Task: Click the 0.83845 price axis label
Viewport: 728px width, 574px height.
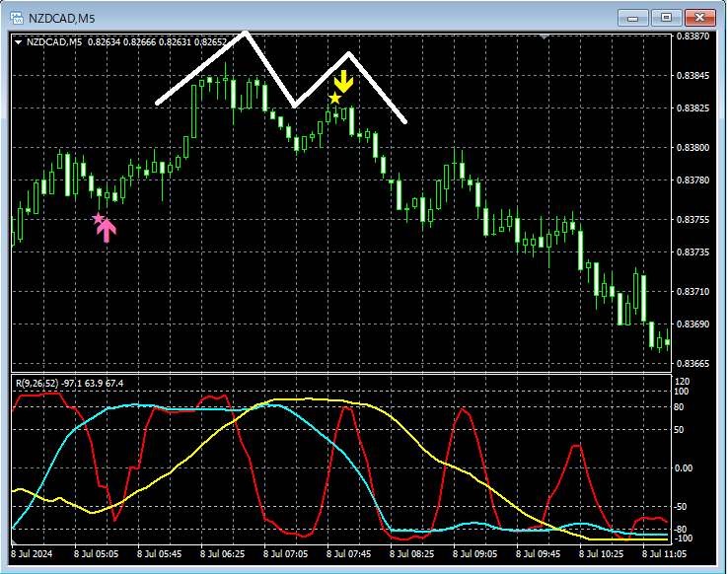Action: [x=693, y=75]
